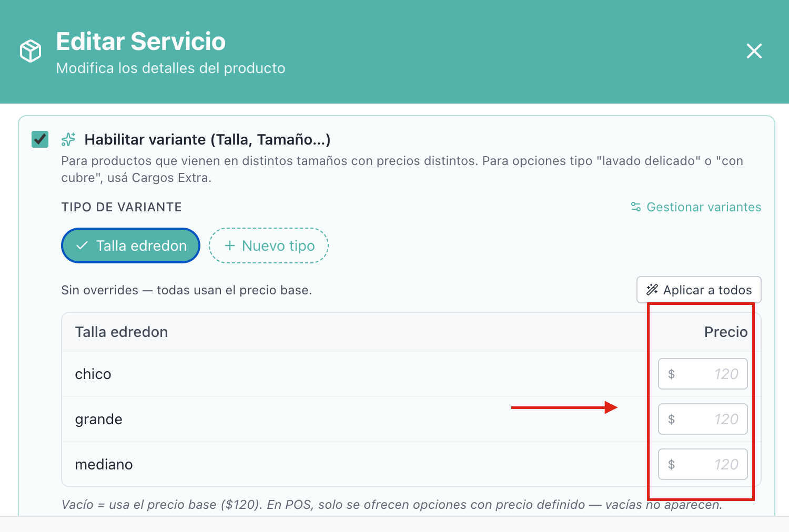Viewport: 789px width, 532px height.
Task: Click the Editar Servicio title
Action: pyautogui.click(x=141, y=42)
